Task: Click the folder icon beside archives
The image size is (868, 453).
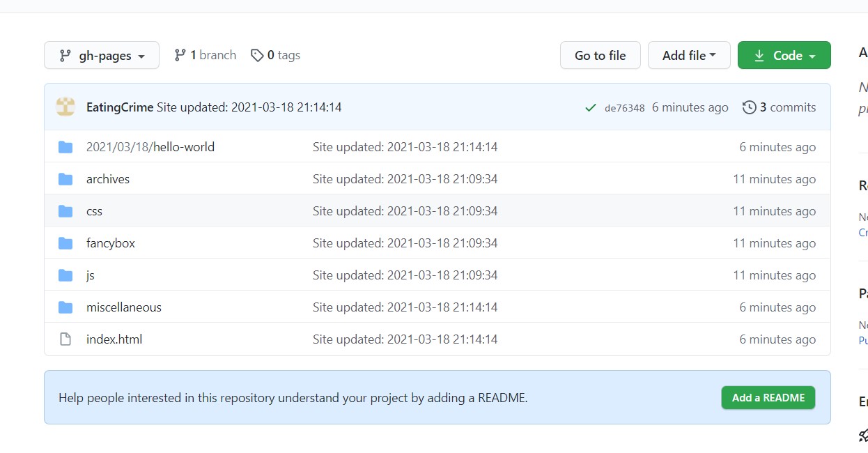Action: (65, 179)
